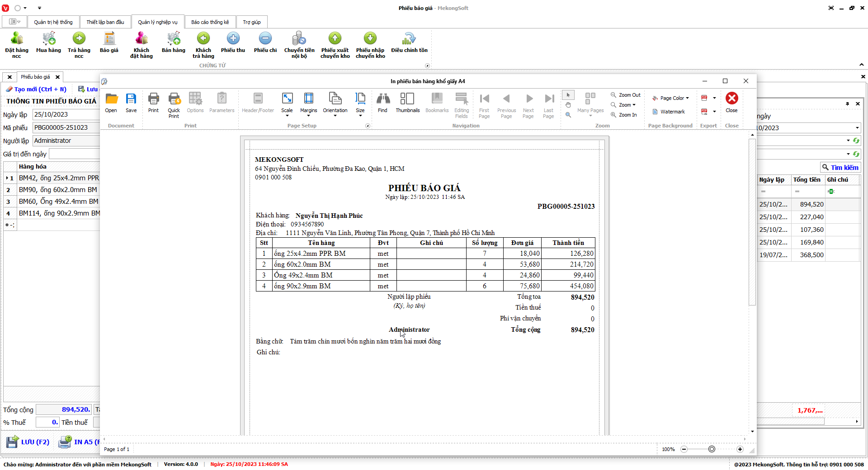Click the Tìm kiếm search button

[x=840, y=167]
